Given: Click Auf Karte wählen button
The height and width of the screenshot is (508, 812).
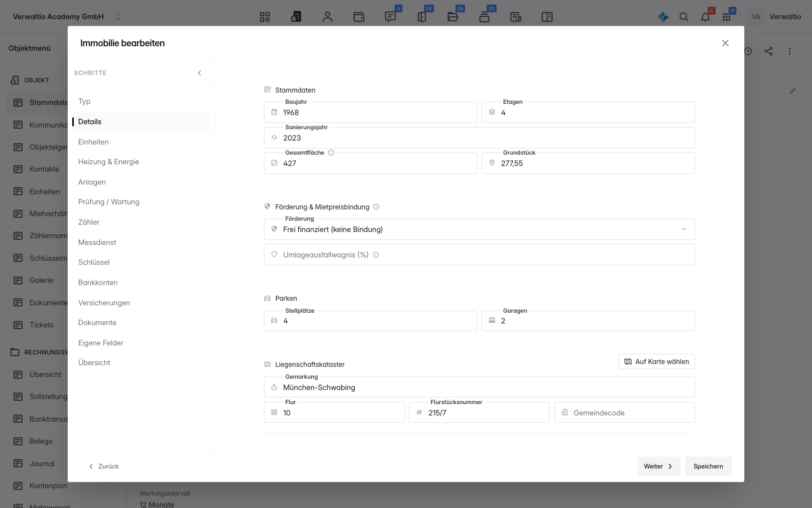Looking at the screenshot, I should (x=656, y=362).
